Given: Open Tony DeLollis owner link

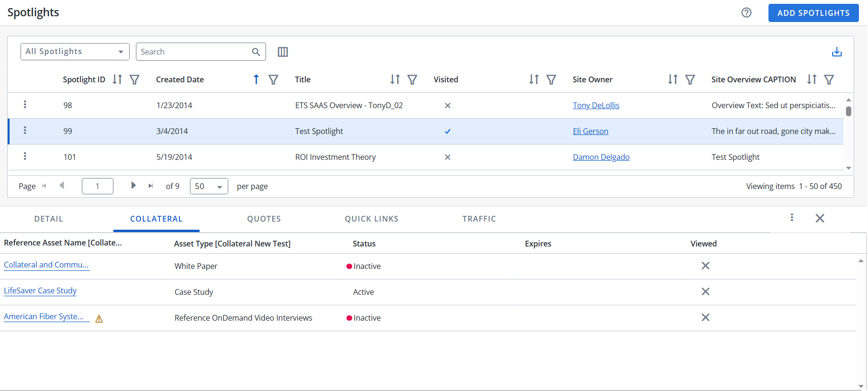Looking at the screenshot, I should [x=596, y=105].
